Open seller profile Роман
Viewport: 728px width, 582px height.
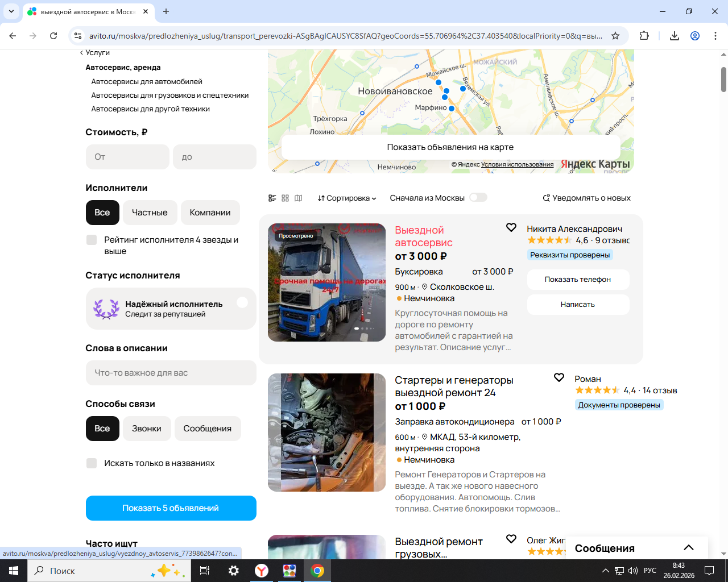click(x=588, y=379)
